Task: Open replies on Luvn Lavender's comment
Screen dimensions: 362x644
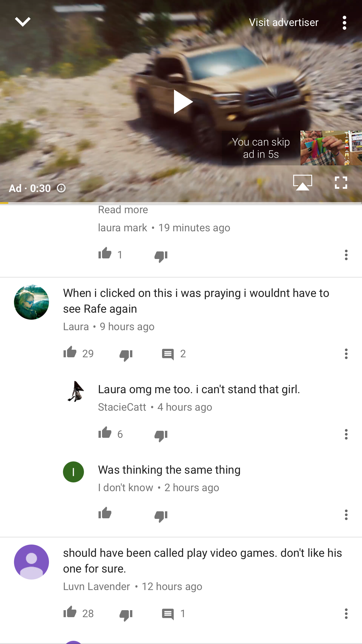Action: pyautogui.click(x=174, y=614)
